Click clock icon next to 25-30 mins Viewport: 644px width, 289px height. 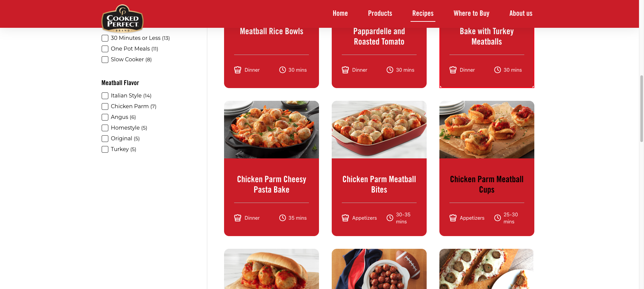pyautogui.click(x=497, y=218)
